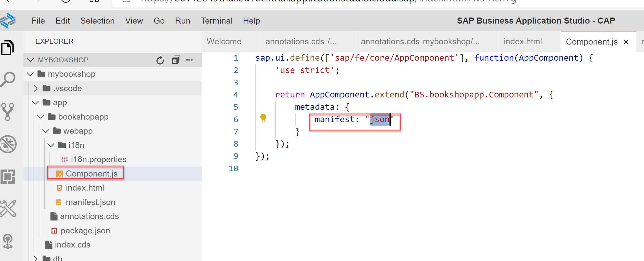Viewport: 644px width, 261px height.
Task: Collapse the MYBOOKSHOP workspace section
Action: pyautogui.click(x=30, y=60)
